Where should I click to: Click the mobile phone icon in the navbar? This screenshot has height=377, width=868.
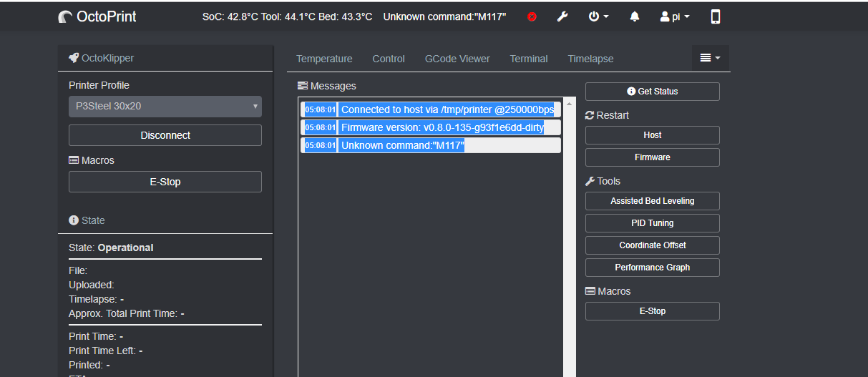point(716,16)
